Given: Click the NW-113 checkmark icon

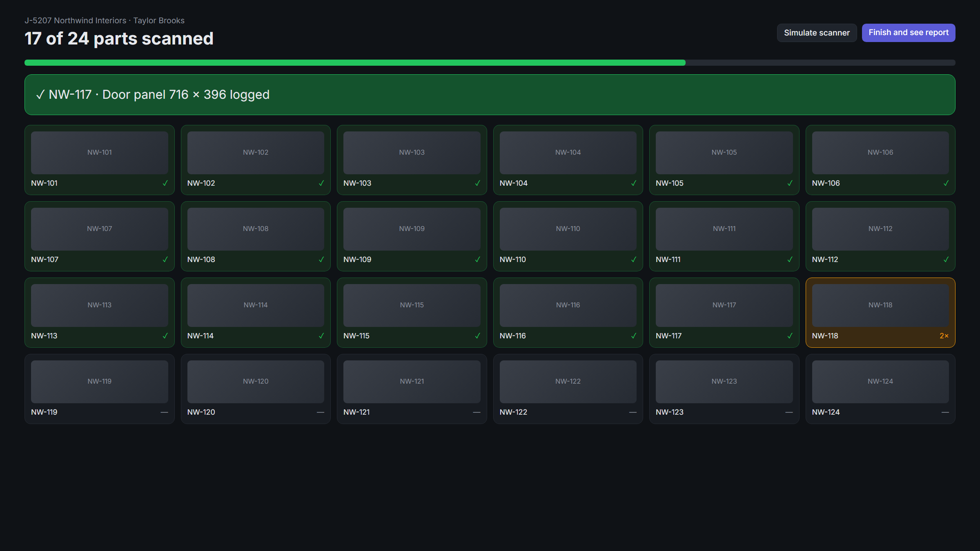Looking at the screenshot, I should [x=165, y=336].
